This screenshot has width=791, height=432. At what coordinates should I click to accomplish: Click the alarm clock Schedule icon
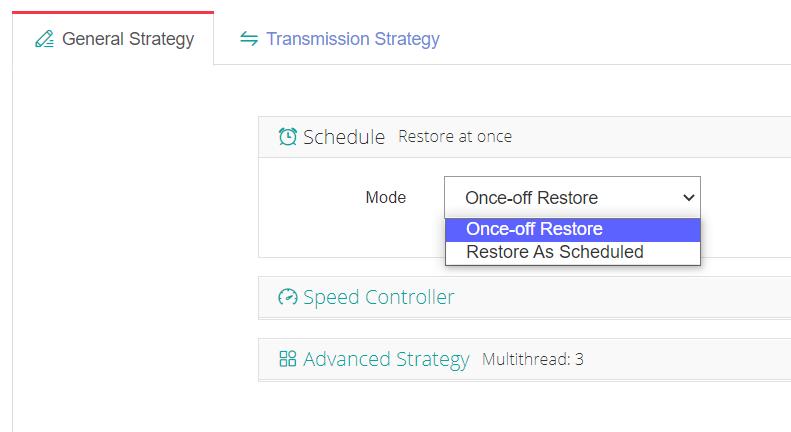click(x=288, y=137)
